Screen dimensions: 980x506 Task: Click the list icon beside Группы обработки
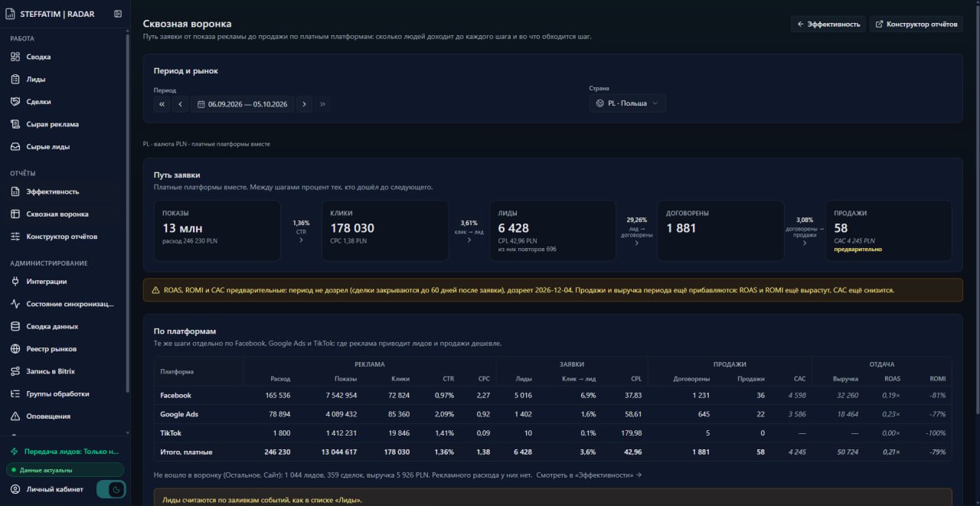[x=15, y=393]
